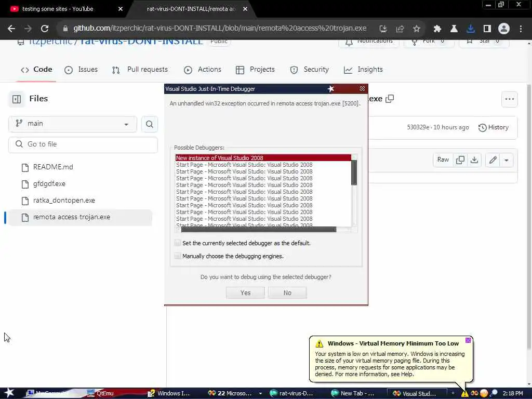Open the Chrome extensions puzzle icon
The width and height of the screenshot is (532, 399).
pyautogui.click(x=437, y=29)
